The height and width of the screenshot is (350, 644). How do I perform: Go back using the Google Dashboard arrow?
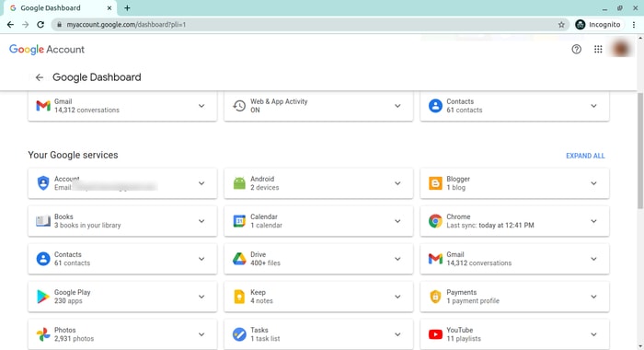tap(40, 77)
